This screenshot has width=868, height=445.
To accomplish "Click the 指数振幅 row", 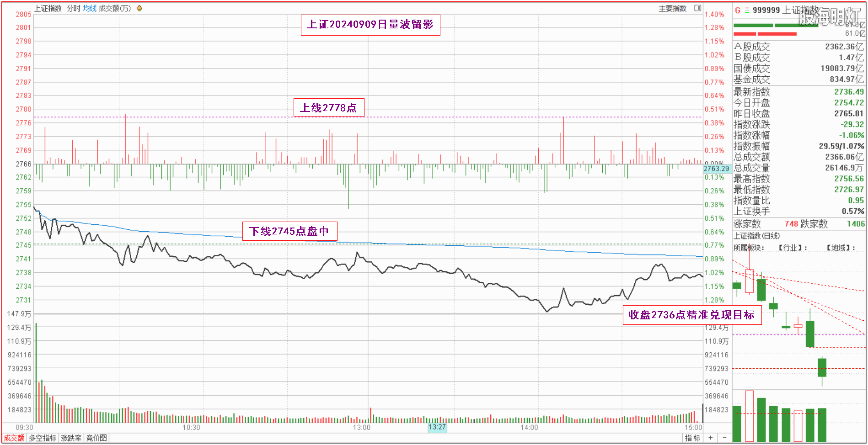I will (x=799, y=146).
